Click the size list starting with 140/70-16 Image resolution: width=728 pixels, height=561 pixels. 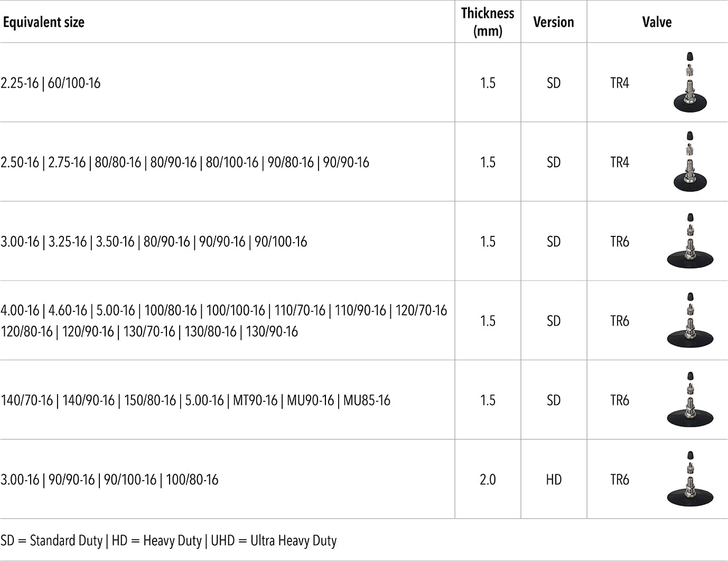(x=195, y=400)
